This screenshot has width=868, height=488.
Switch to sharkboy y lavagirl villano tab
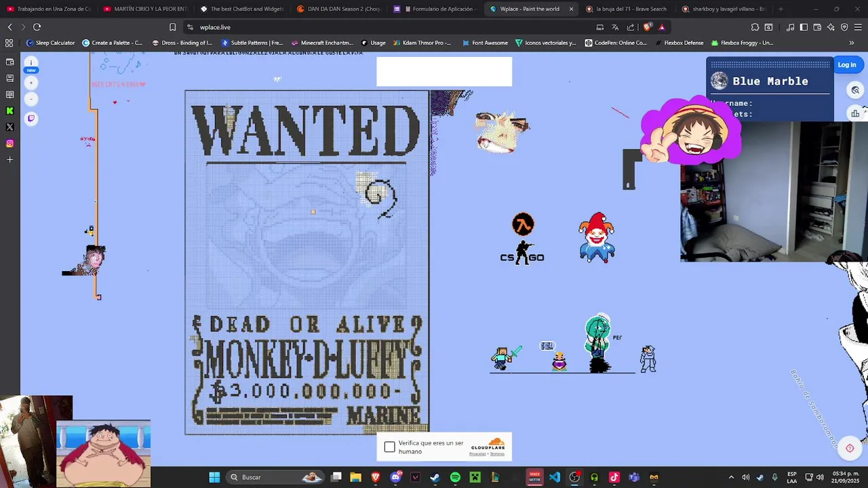[x=724, y=9]
